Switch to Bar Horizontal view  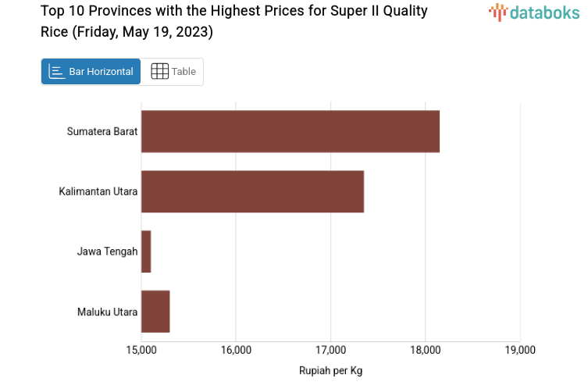(91, 72)
